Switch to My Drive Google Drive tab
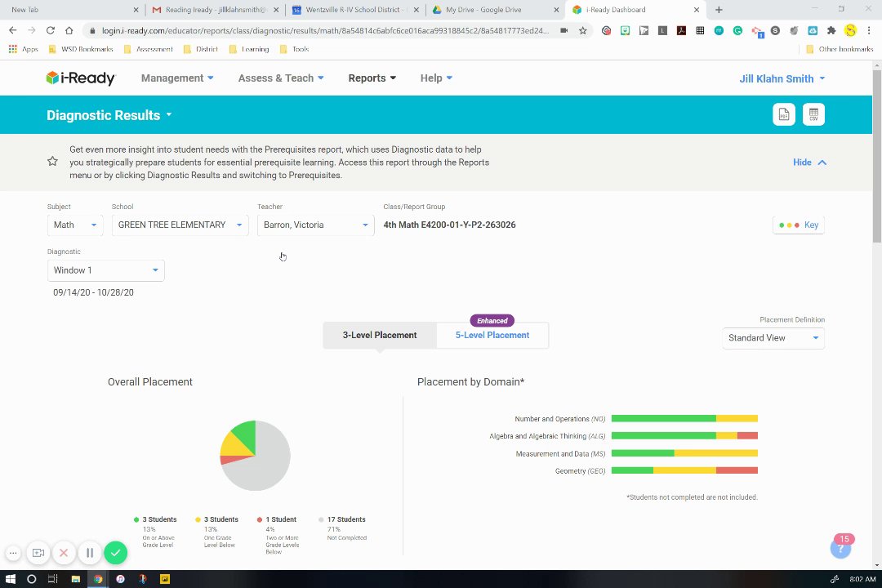 click(495, 10)
